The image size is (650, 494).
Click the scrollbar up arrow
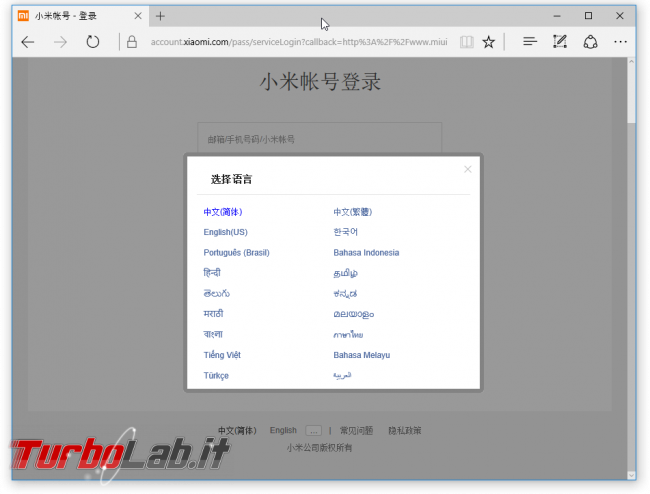[x=631, y=62]
